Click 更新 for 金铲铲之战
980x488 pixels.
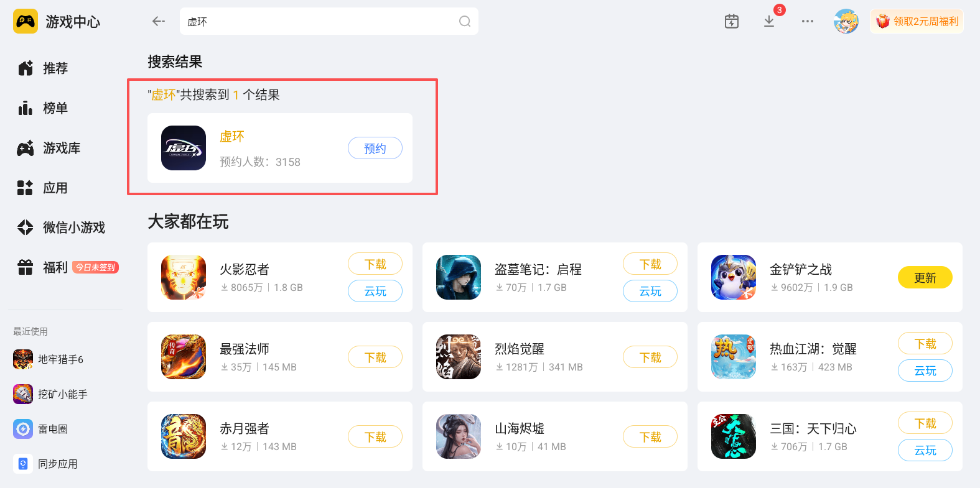[x=925, y=277]
